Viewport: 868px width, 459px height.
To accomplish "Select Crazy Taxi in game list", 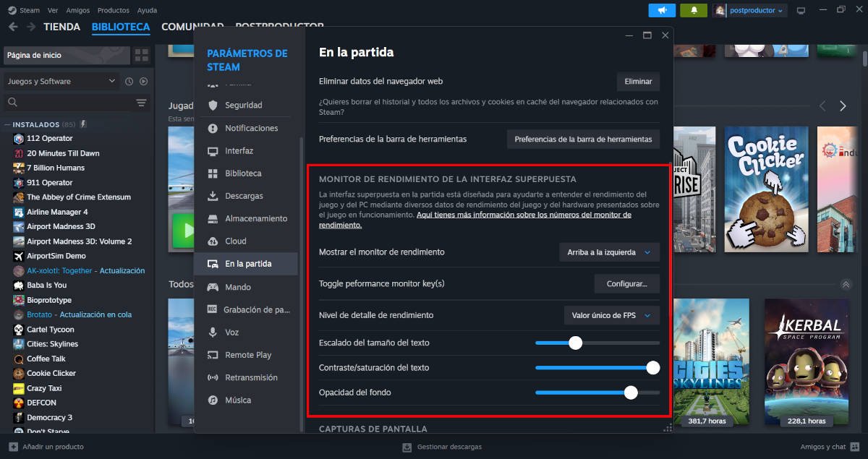I will coord(44,388).
